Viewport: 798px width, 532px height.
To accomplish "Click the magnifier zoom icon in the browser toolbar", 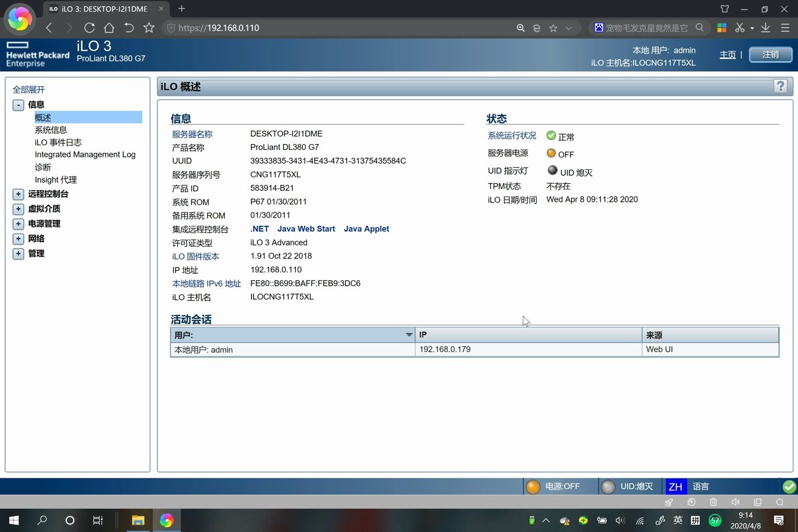I will point(520,27).
